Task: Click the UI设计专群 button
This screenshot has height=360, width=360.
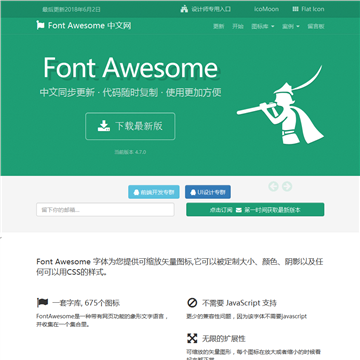Action: pos(208,192)
